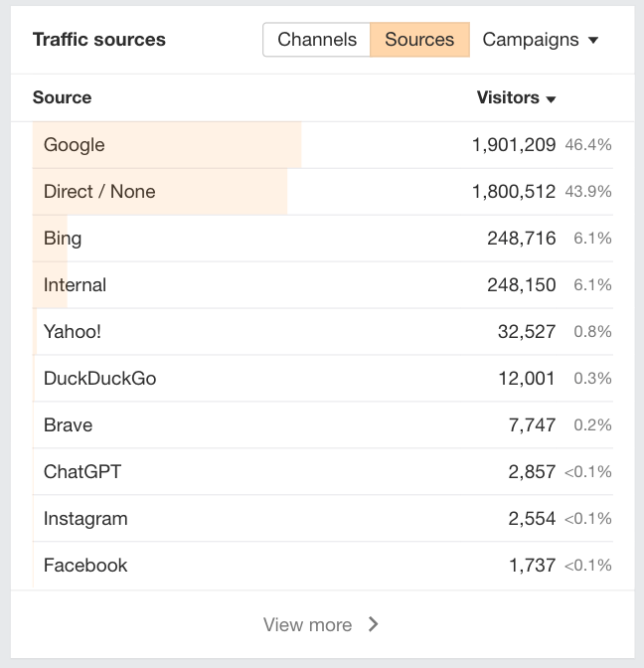Click the View more chevron icon
The height and width of the screenshot is (668, 644).
pos(374,624)
